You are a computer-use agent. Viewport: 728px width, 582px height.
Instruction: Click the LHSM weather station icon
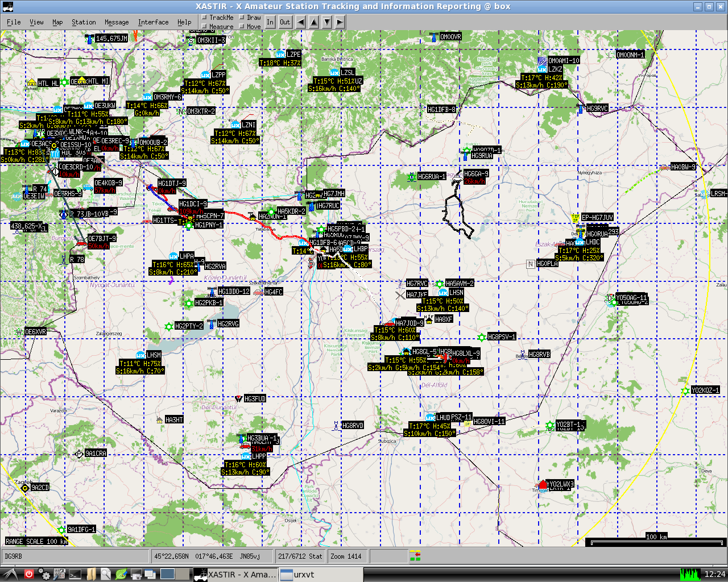click(x=140, y=355)
